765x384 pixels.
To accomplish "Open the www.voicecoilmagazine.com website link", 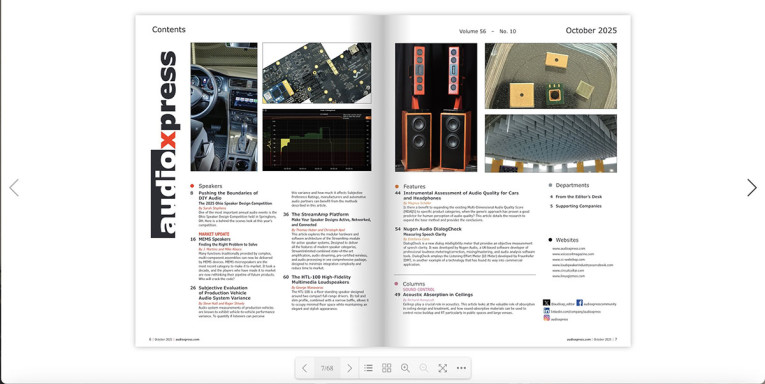I will (x=573, y=254).
